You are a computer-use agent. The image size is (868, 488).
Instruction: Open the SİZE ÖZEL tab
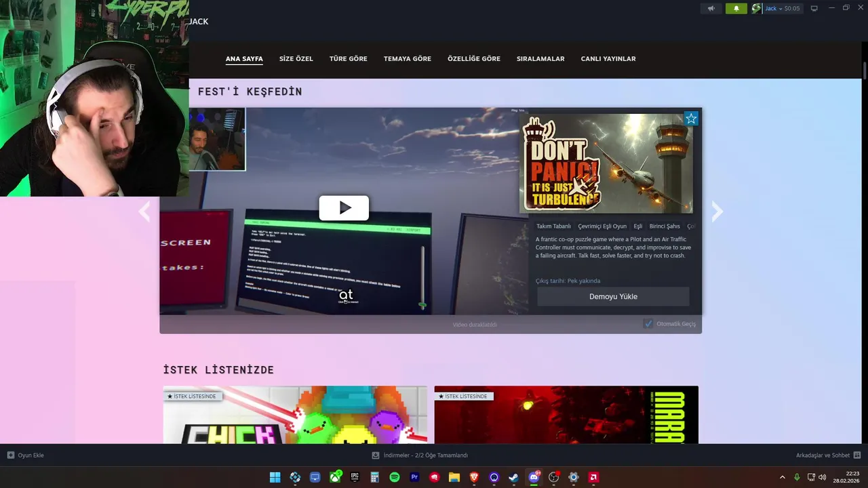(x=296, y=59)
